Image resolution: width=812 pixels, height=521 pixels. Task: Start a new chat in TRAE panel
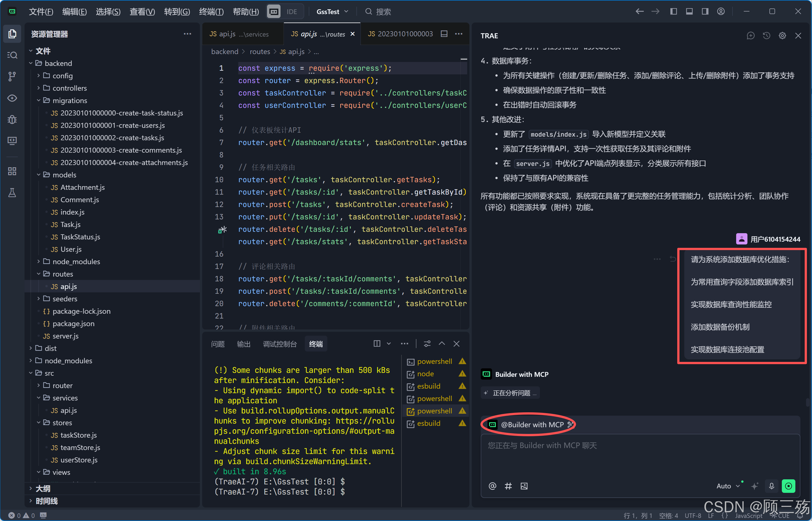tap(750, 35)
